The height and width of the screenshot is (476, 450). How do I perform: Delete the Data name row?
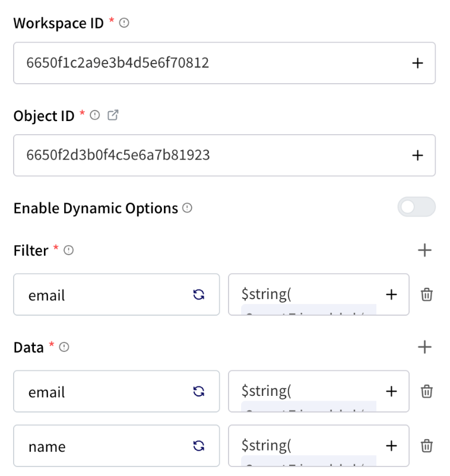[x=427, y=446]
